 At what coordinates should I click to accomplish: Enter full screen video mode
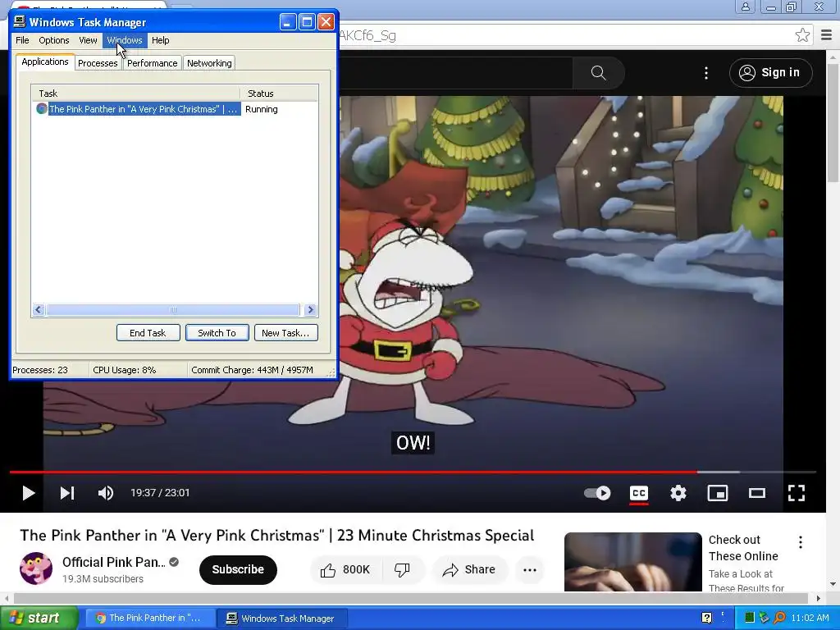tap(797, 493)
